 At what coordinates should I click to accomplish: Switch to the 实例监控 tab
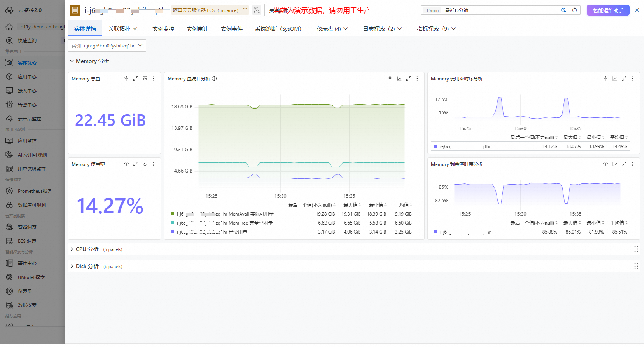point(163,29)
